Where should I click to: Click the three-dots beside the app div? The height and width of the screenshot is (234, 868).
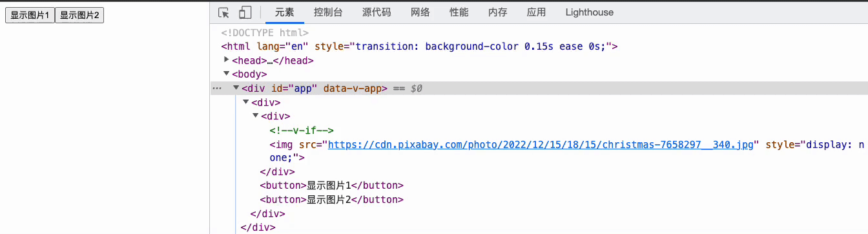pos(217,89)
